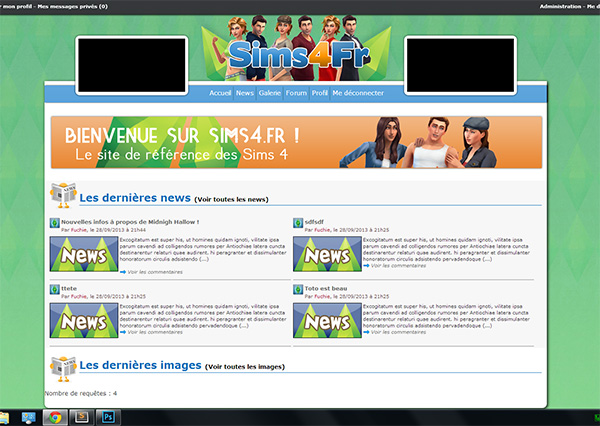Click Les dernières news heading
600x426 pixels.
pos(135,198)
